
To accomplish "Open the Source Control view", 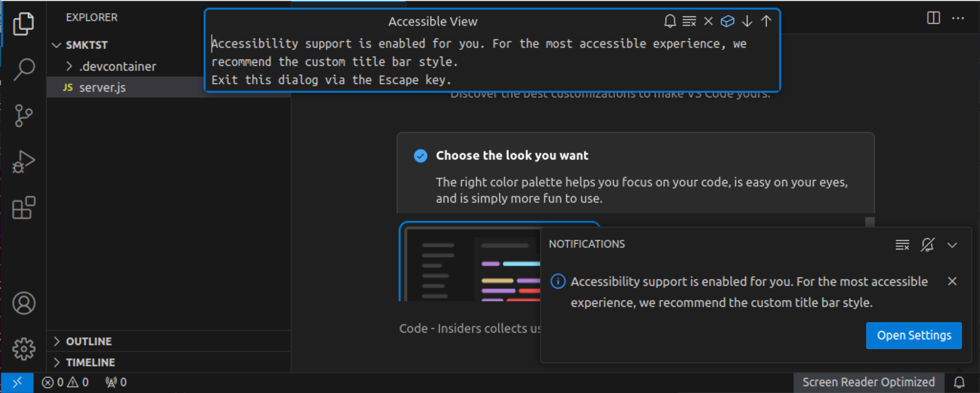I will click(x=23, y=115).
